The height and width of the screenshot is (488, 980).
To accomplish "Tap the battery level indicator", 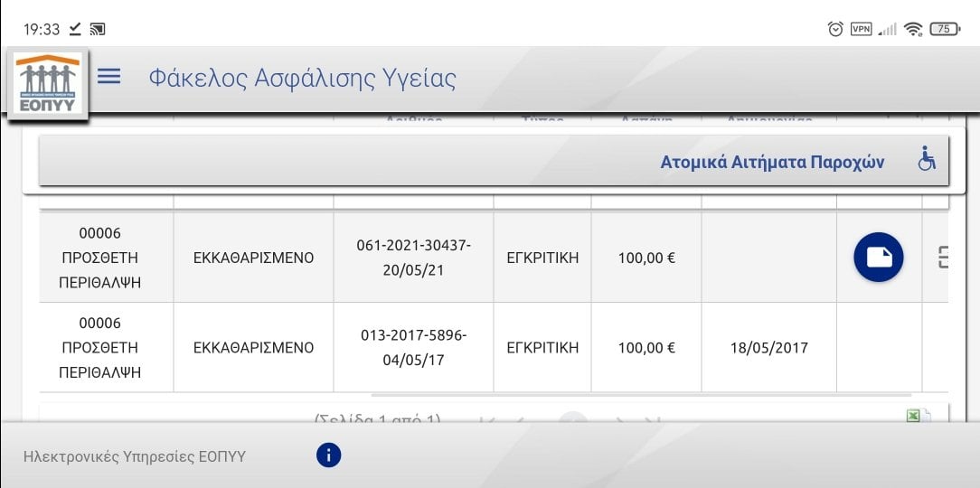I will (945, 29).
